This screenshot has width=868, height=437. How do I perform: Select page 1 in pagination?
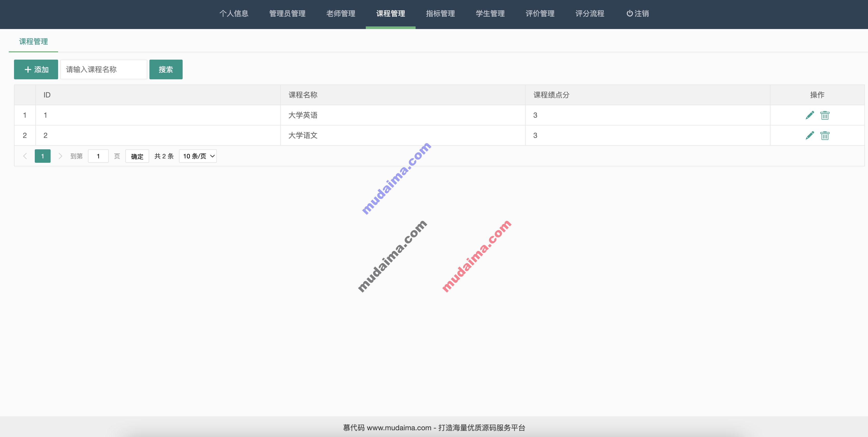(43, 156)
